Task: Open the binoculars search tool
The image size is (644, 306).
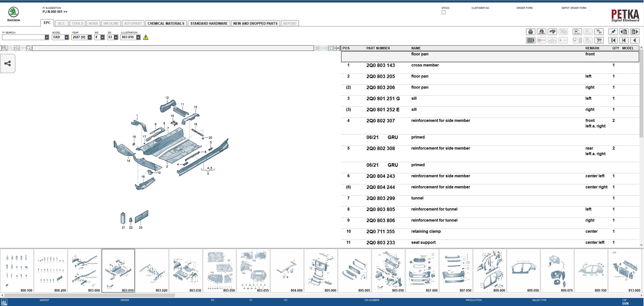Action: click(x=552, y=32)
